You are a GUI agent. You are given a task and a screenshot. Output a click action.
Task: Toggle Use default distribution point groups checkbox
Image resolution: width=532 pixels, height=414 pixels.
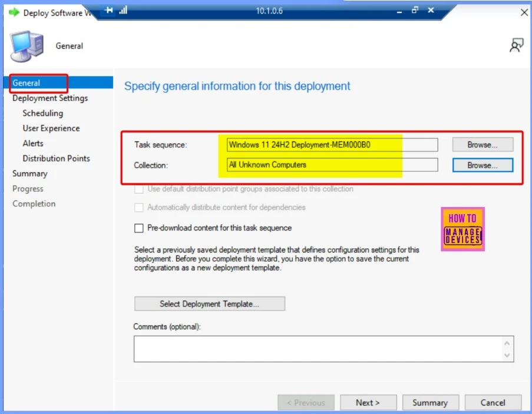coord(139,189)
